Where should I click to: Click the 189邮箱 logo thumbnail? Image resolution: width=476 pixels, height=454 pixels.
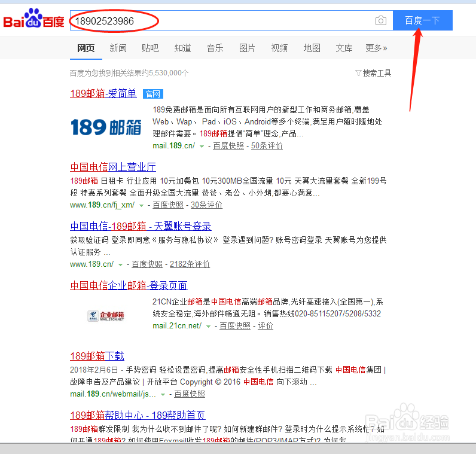click(x=106, y=127)
